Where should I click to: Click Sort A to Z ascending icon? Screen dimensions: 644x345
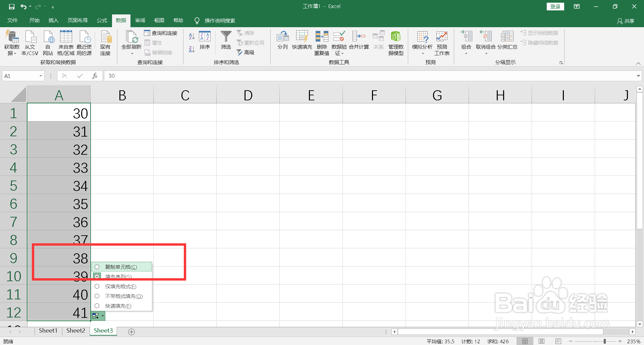point(192,36)
